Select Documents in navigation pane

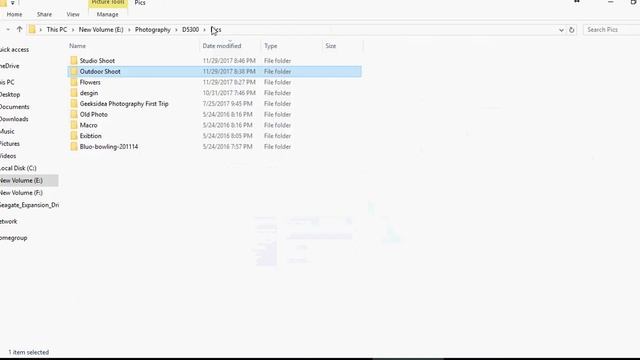coord(14,107)
